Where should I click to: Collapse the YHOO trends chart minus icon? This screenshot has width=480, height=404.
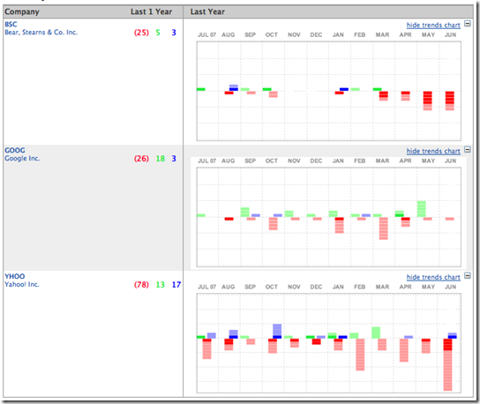pos(467,276)
